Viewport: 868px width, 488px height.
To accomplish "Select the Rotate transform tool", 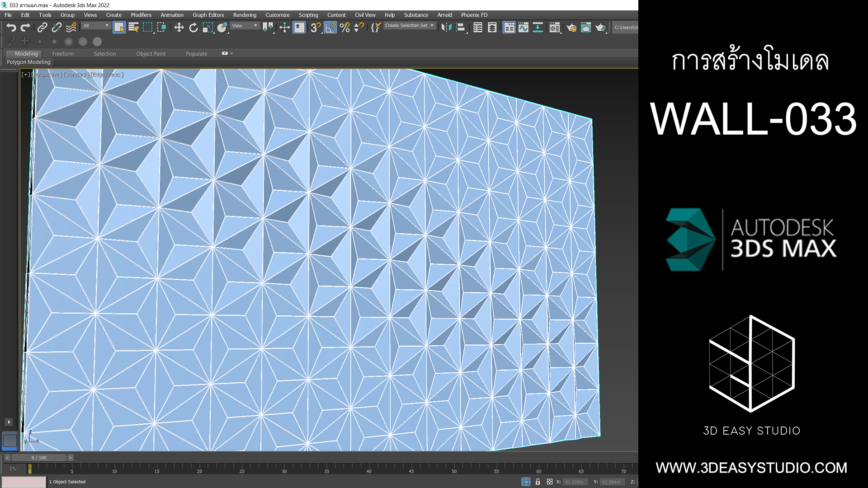I will (193, 28).
